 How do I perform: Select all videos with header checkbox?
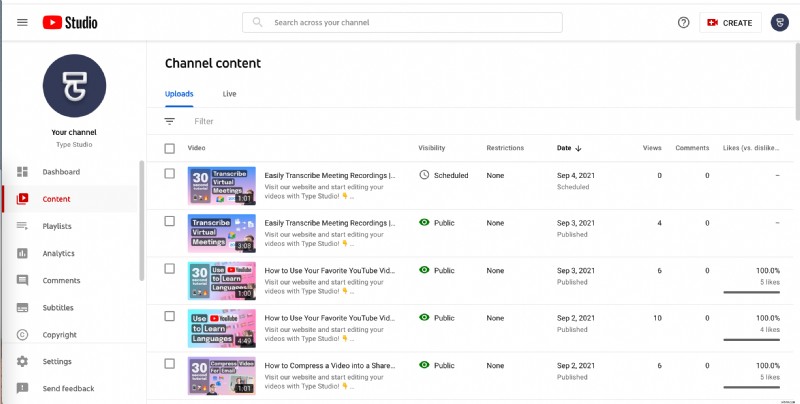coord(169,148)
